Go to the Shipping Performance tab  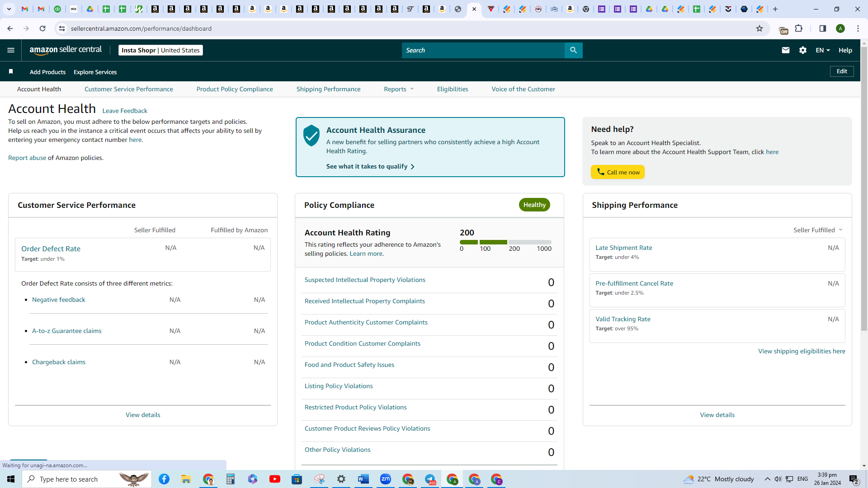pos(329,89)
